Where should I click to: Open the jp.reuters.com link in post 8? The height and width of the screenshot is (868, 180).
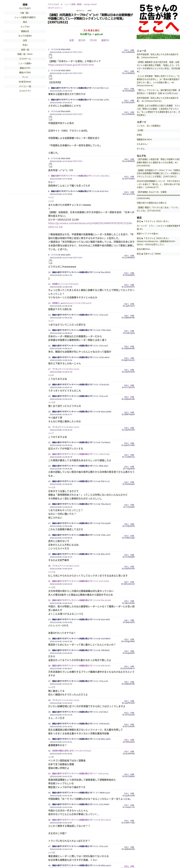pyautogui.click(x=90, y=225)
